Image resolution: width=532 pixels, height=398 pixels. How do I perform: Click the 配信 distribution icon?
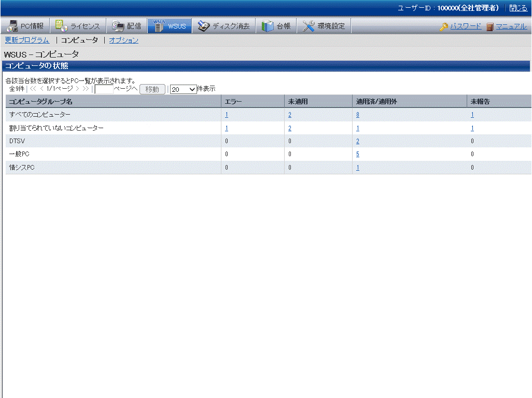click(118, 26)
